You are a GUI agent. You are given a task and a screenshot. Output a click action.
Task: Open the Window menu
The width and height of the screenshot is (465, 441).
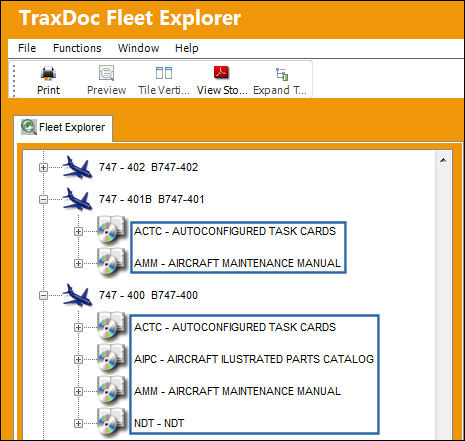pyautogui.click(x=138, y=48)
